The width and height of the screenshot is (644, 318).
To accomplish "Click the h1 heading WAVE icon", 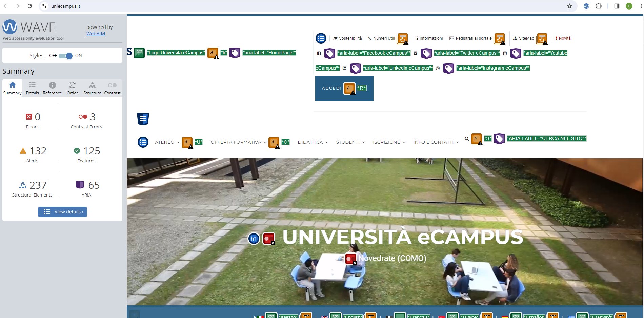I will coord(254,239).
